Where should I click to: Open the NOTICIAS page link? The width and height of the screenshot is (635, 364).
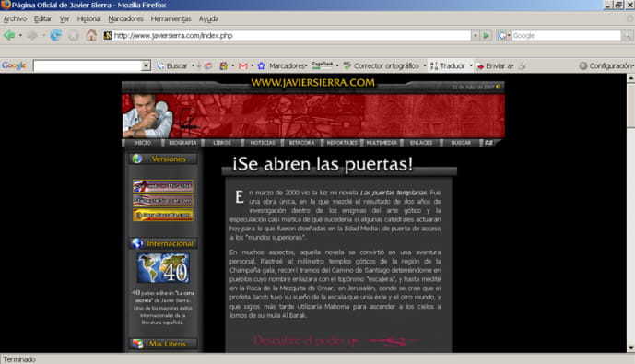pos(263,143)
